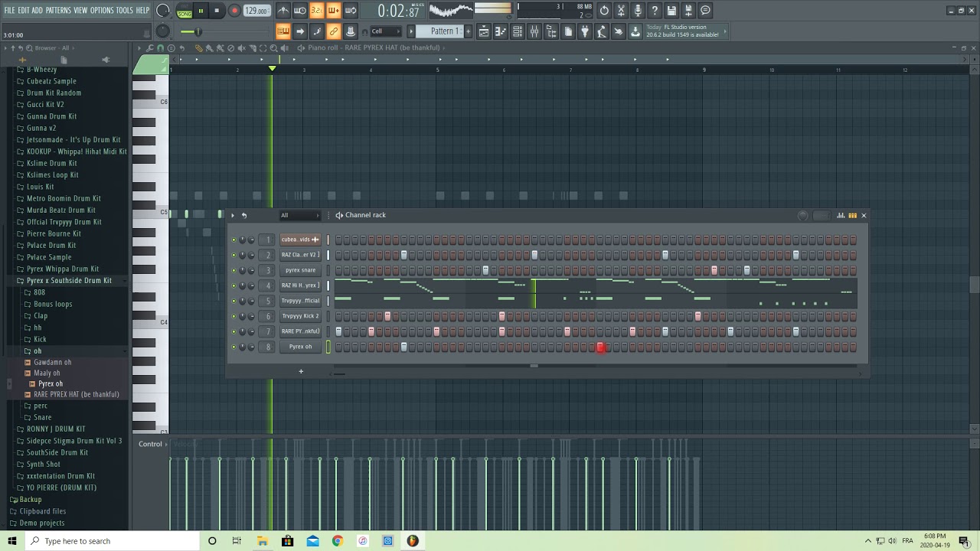The height and width of the screenshot is (551, 980).
Task: Select the Trvpyyy Kick 2 channel button
Action: [x=300, y=316]
